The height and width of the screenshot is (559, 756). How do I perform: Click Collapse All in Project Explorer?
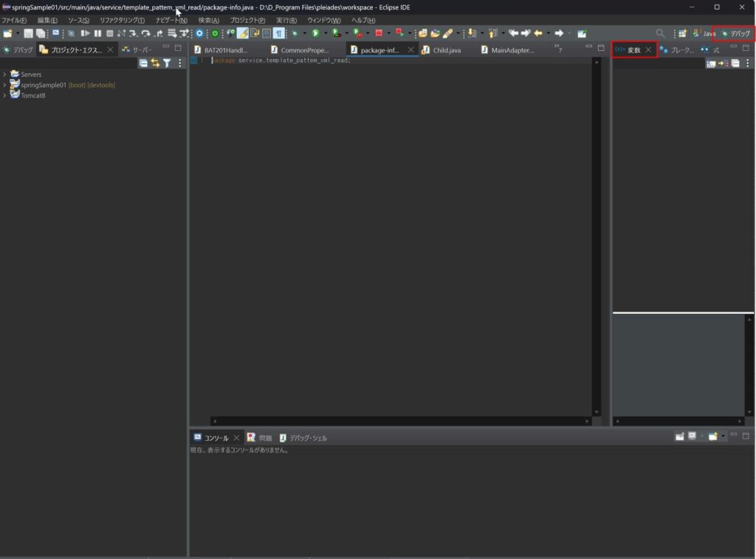(143, 64)
